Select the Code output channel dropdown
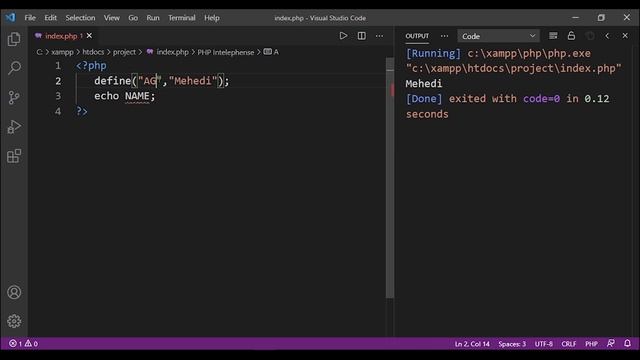640x360 pixels. pos(498,36)
